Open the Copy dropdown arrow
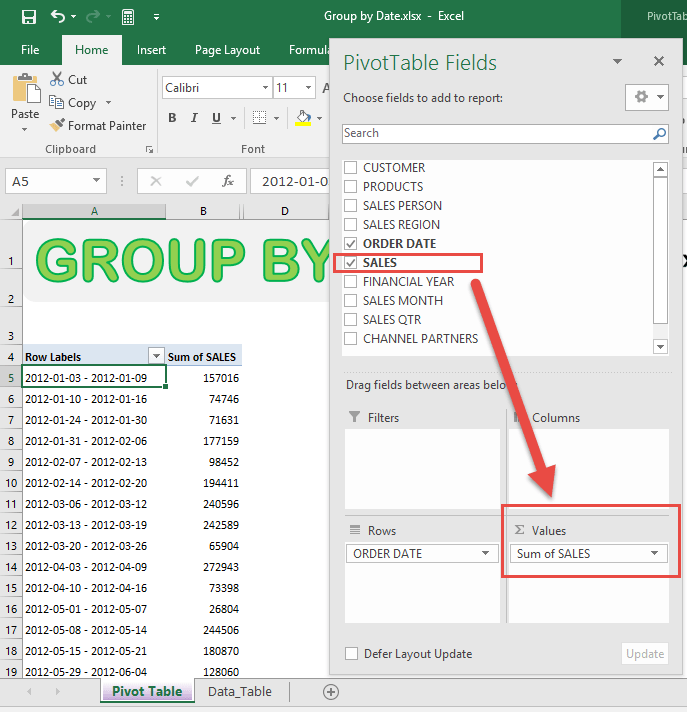 click(109, 103)
